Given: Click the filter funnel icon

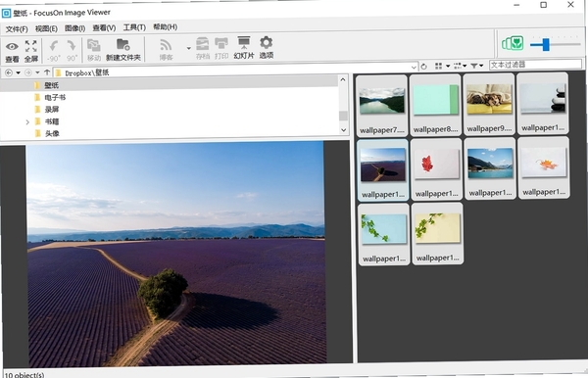Looking at the screenshot, I should tap(474, 66).
